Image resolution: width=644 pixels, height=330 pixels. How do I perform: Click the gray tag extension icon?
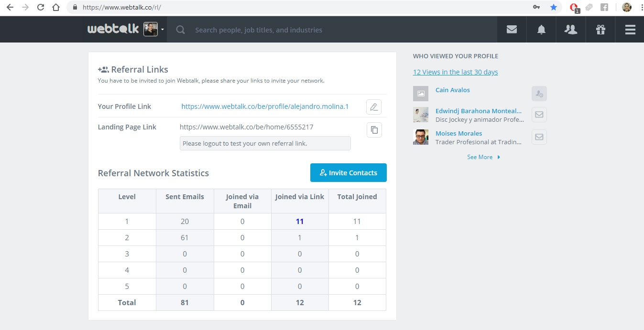click(589, 7)
